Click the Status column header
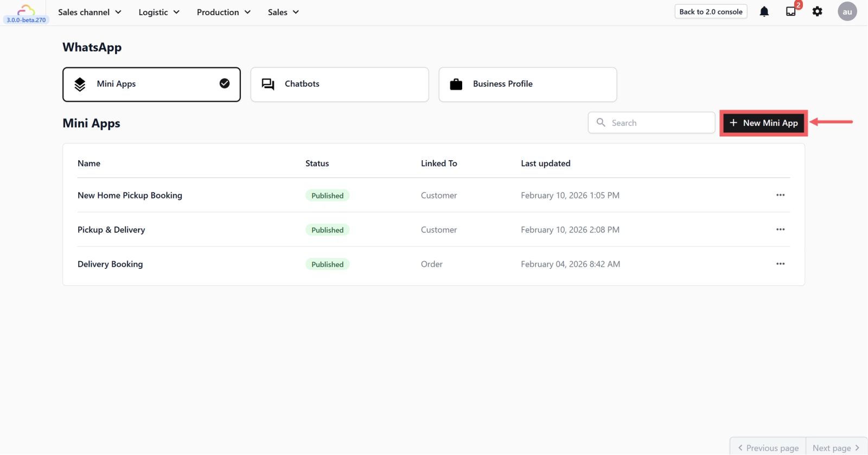The image size is (868, 455). click(x=317, y=163)
